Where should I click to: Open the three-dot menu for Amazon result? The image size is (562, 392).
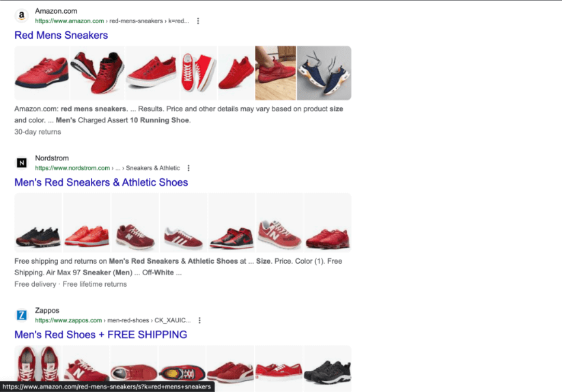click(x=198, y=21)
